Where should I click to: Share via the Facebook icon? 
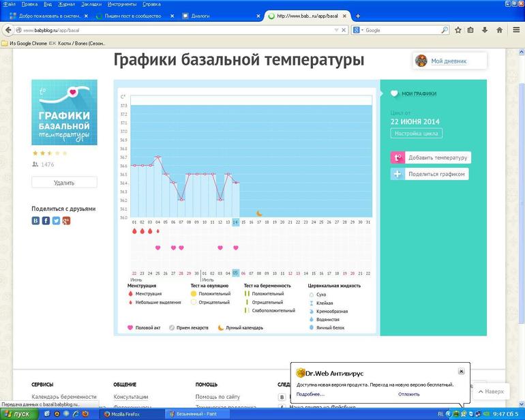click(x=46, y=221)
